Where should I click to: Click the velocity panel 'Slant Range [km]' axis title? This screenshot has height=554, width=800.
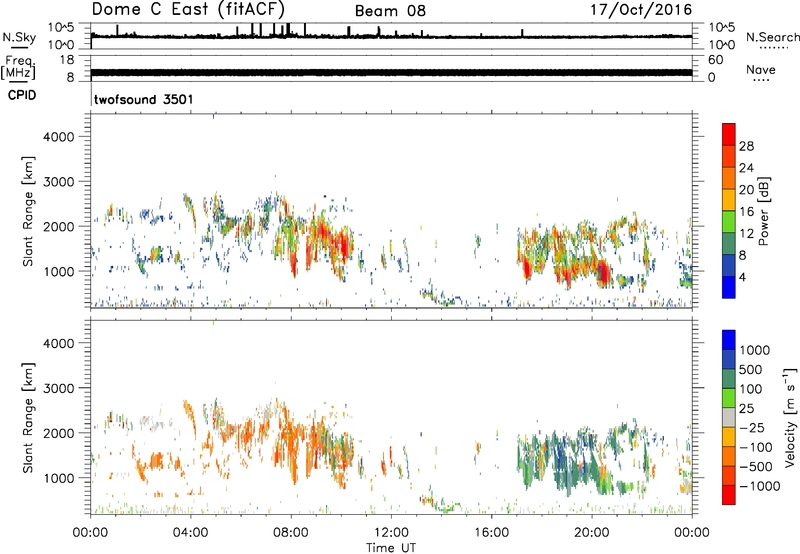28,418
